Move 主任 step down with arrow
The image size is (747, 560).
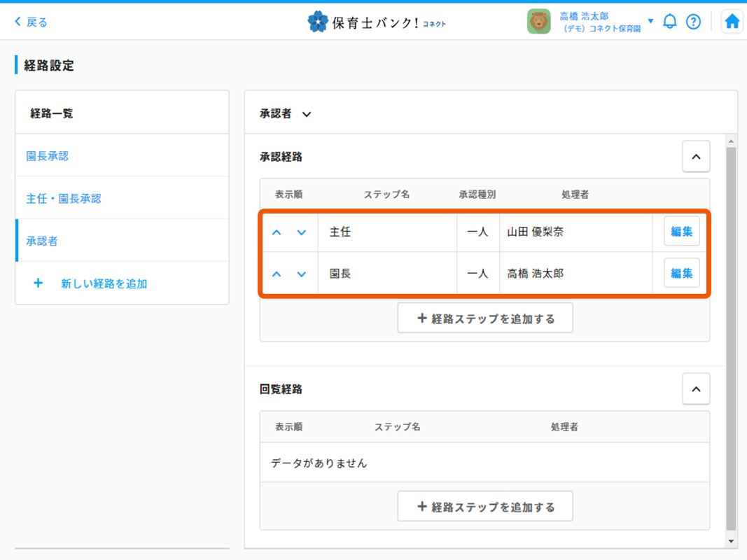[x=302, y=232]
